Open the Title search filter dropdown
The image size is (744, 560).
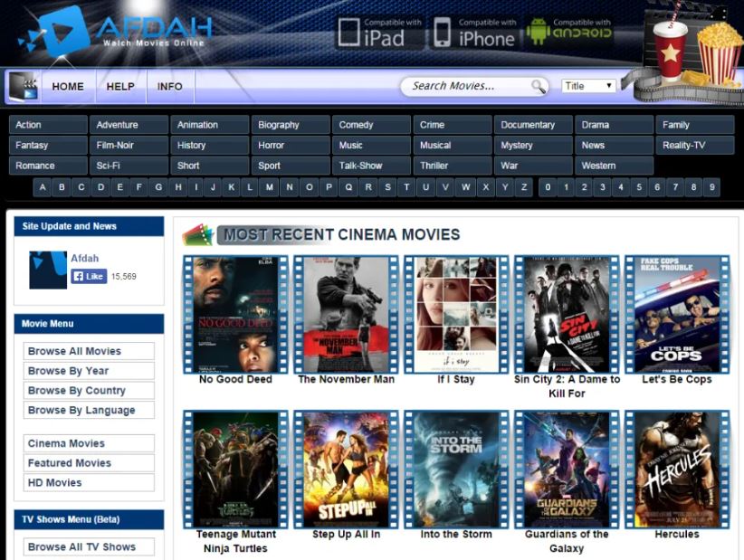pyautogui.click(x=589, y=85)
